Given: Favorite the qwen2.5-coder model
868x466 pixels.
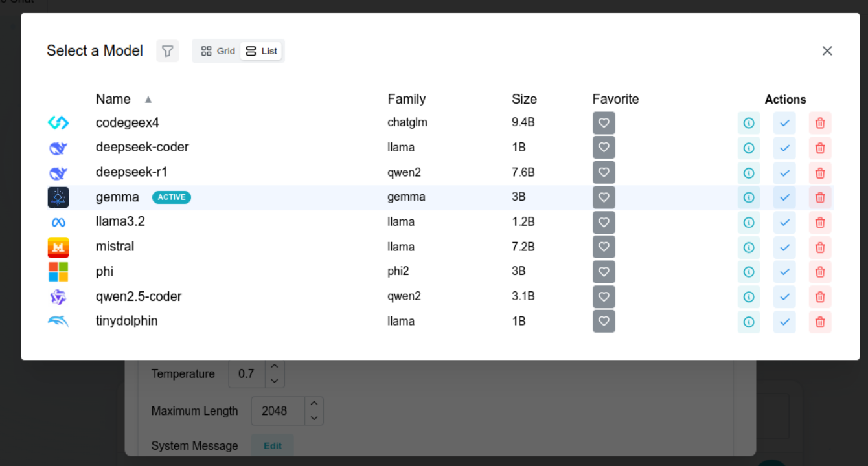Looking at the screenshot, I should (604, 296).
